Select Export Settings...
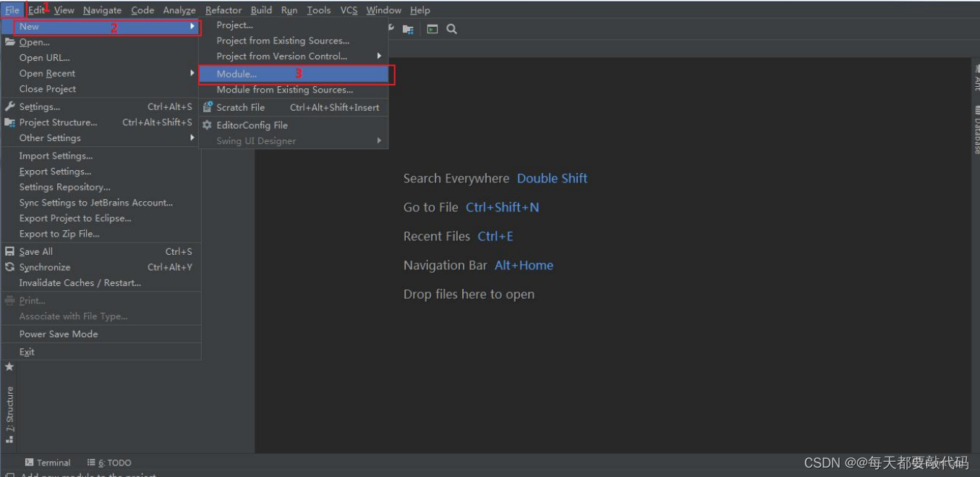This screenshot has width=980, height=477. pos(101,172)
